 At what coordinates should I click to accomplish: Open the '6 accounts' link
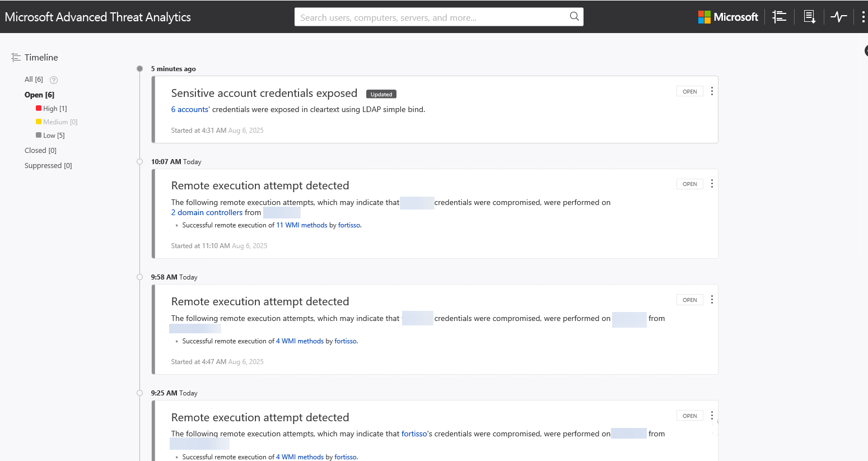(190, 110)
